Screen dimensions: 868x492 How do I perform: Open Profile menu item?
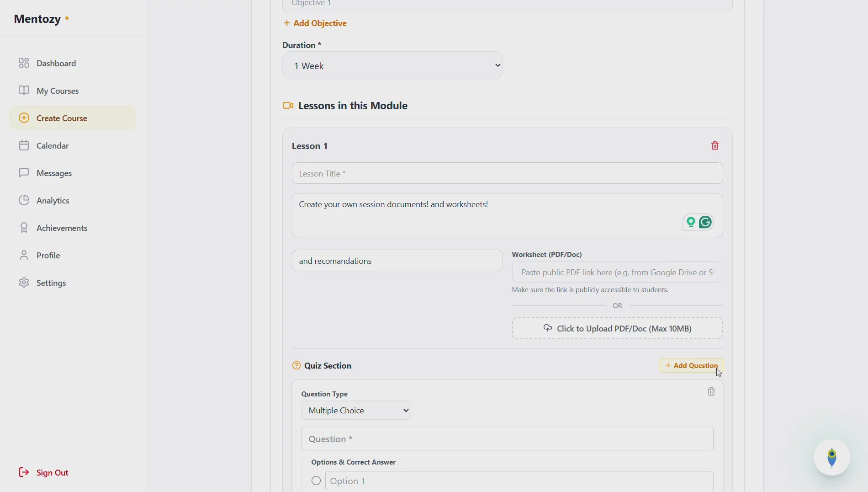point(73,255)
